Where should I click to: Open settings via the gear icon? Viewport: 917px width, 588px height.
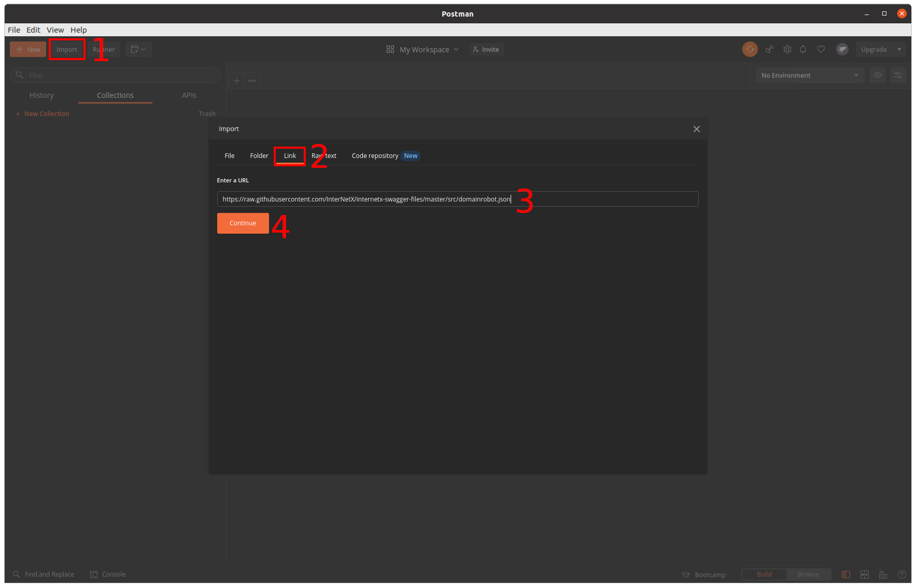787,50
